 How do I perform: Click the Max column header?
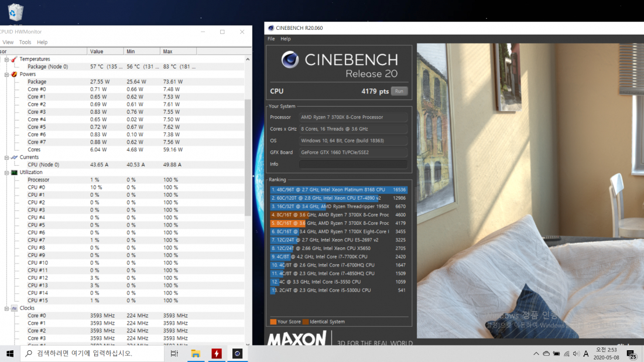tap(178, 52)
